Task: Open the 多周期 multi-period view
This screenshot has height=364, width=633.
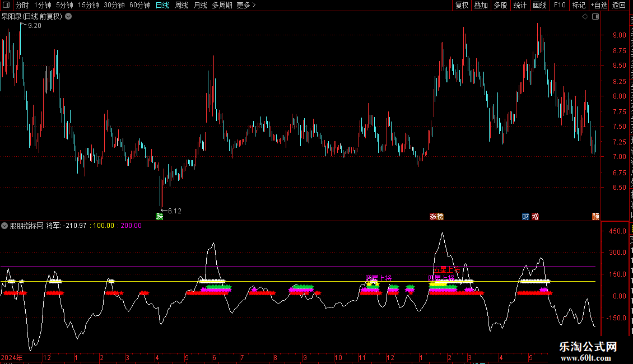Action: 222,5
